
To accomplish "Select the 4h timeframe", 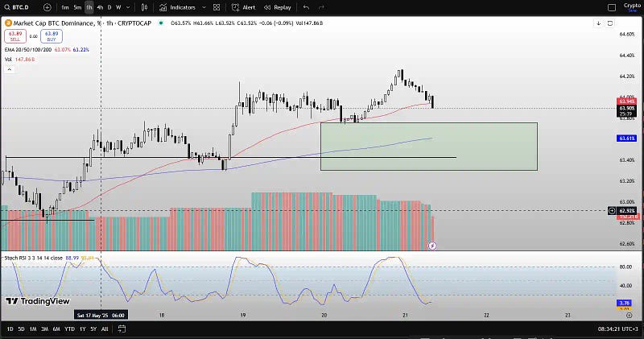I will click(x=100, y=7).
